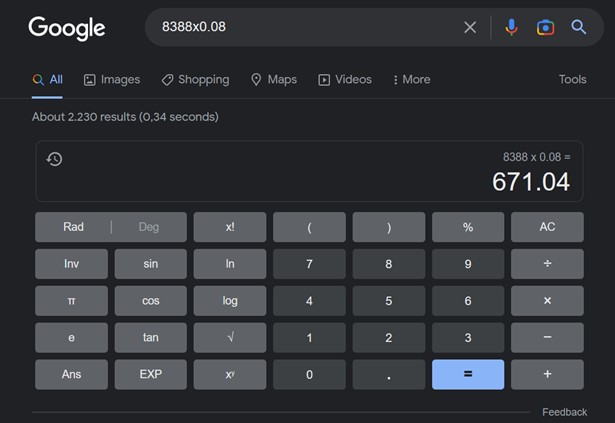Viewport: 615px width, 423px height.
Task: Tap digit 6 on the calculator
Action: point(468,301)
